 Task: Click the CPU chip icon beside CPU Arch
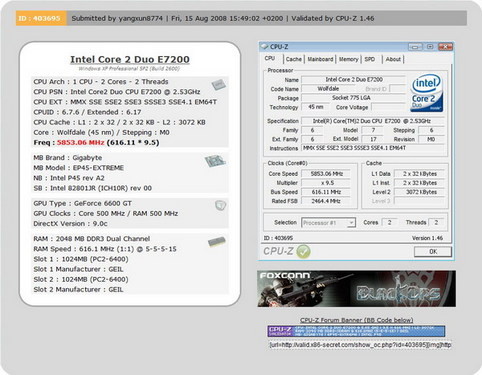point(218,85)
